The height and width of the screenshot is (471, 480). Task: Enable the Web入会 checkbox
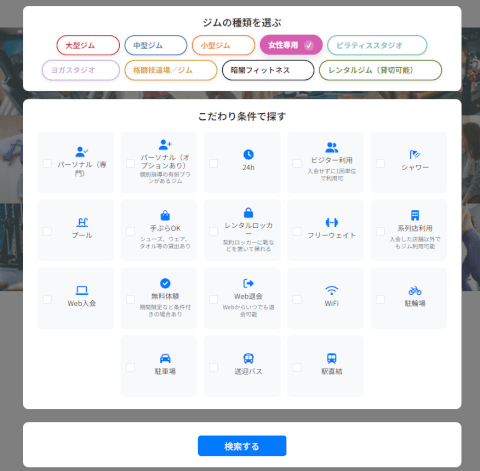coord(47,299)
